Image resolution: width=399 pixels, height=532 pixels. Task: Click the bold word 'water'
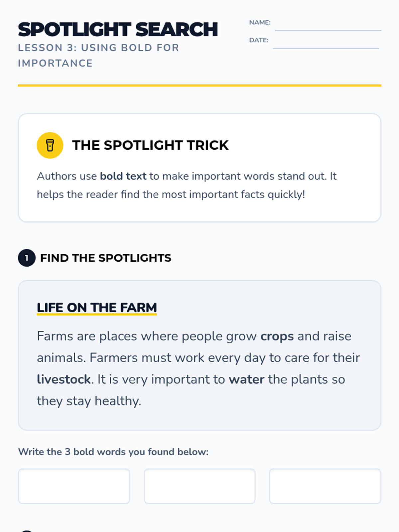[x=246, y=379]
